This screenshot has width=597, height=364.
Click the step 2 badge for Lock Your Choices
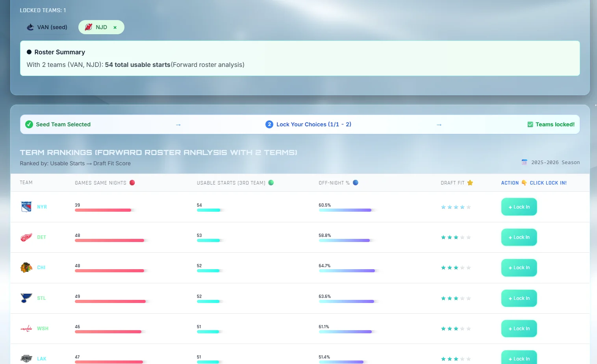269,124
